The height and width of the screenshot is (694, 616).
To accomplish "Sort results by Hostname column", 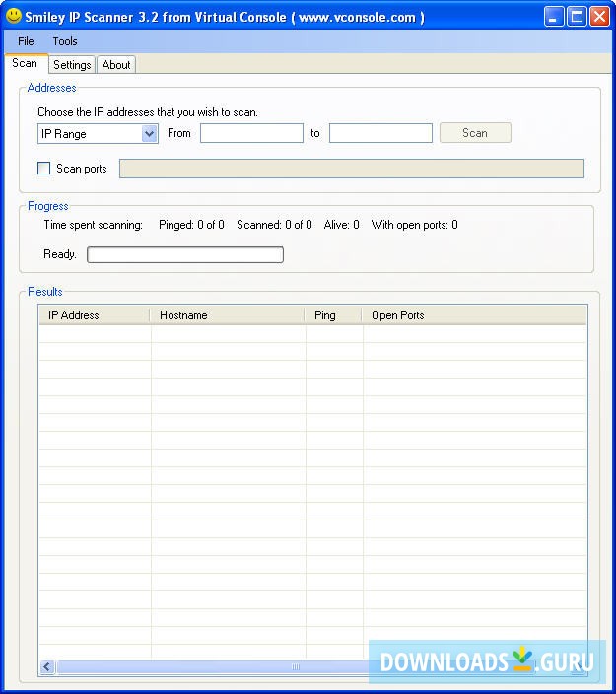I will click(227, 315).
